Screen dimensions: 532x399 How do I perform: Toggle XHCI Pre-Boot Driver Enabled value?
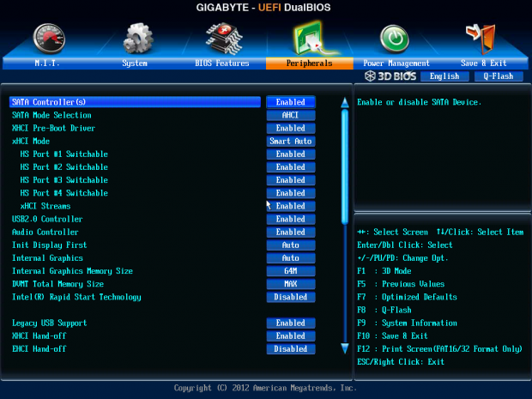(x=291, y=128)
